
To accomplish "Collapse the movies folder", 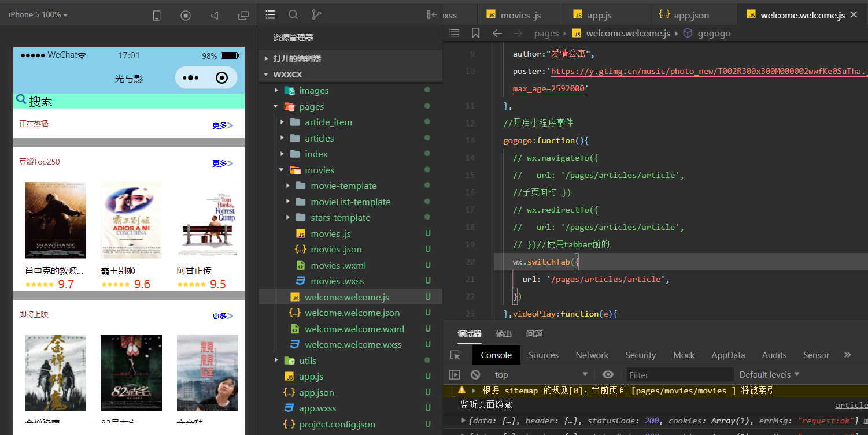I will pyautogui.click(x=282, y=170).
